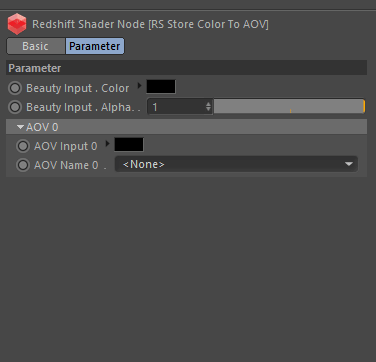Open the Beauty Input Color black swatch
This screenshot has width=376, height=362.
tap(161, 87)
